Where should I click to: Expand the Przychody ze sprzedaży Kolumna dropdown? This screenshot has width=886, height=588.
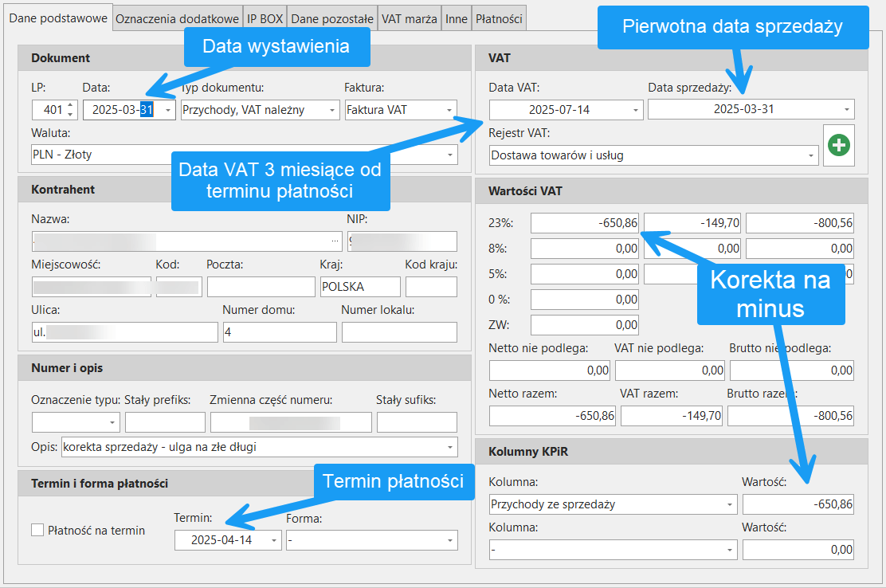tap(730, 504)
